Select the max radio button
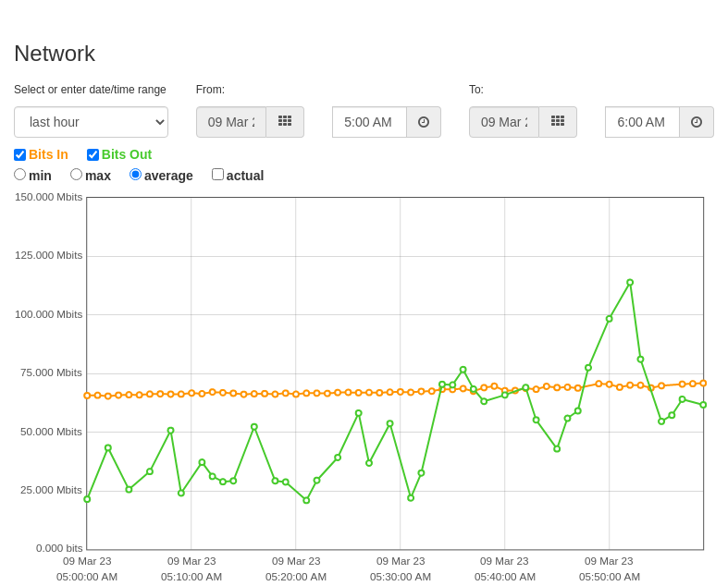 pyautogui.click(x=76, y=175)
